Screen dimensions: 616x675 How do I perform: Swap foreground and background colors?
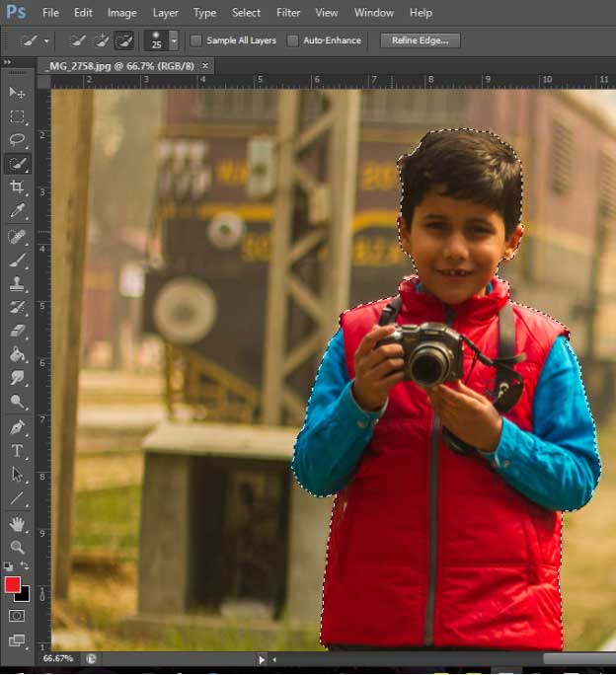pos(25,566)
